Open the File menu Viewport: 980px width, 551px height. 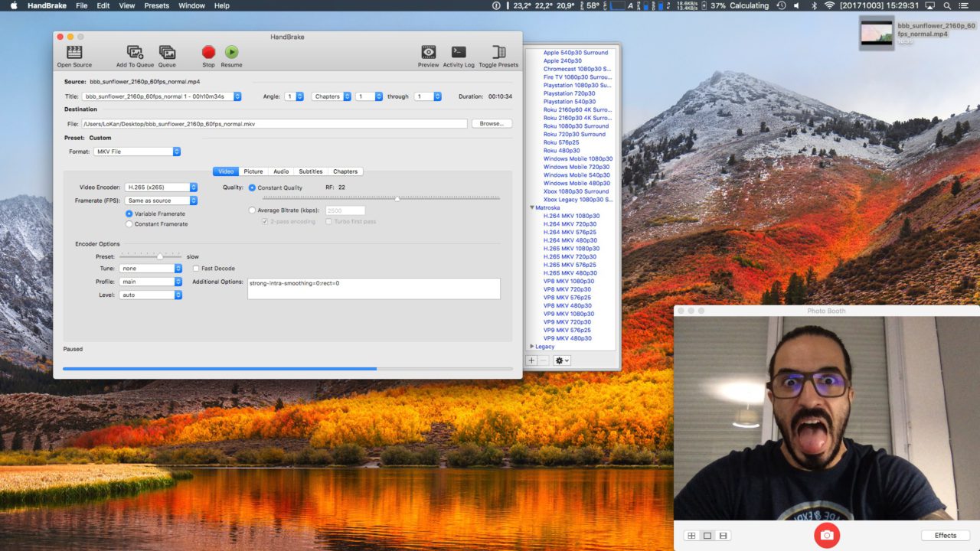click(81, 5)
